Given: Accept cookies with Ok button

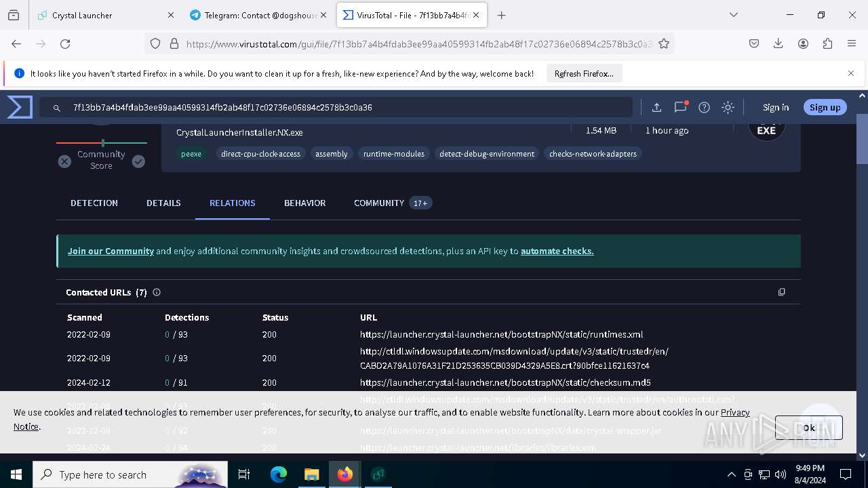Looking at the screenshot, I should (x=808, y=428).
